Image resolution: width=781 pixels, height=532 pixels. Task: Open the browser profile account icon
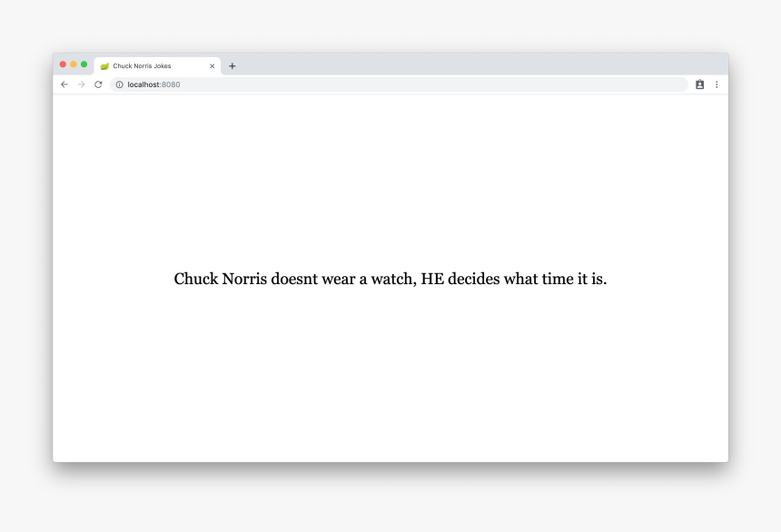coord(699,84)
